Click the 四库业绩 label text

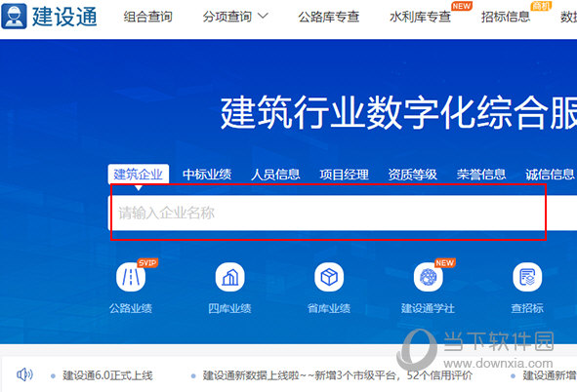tap(229, 308)
